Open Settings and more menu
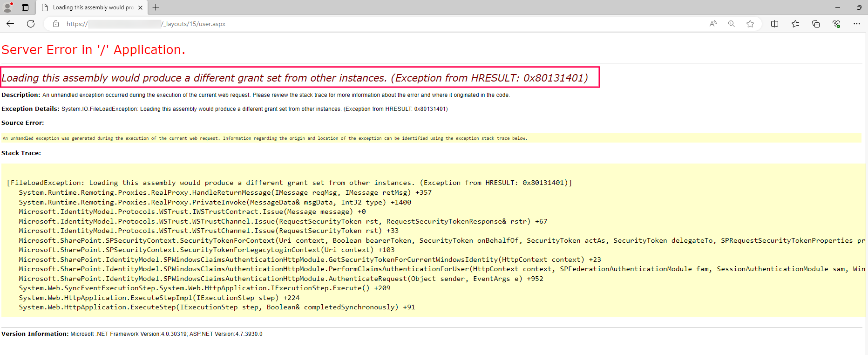Screen dimensions: 868x355 click(x=856, y=24)
